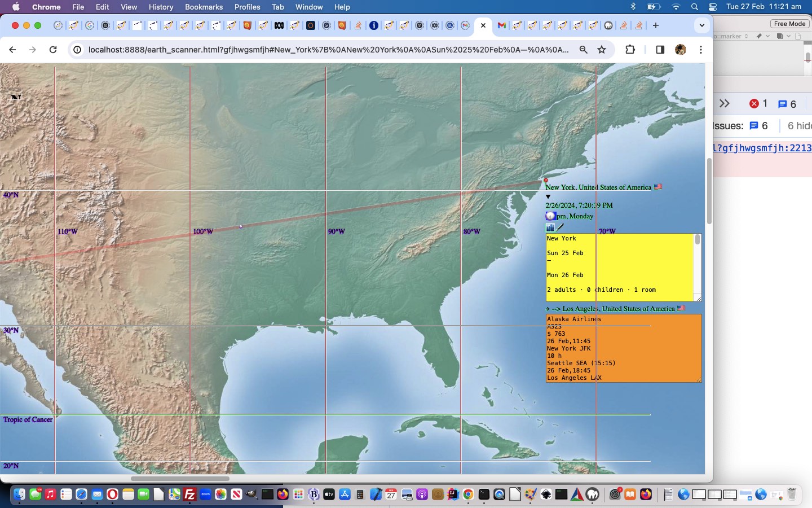
Task: Open the Window menu
Action: (x=309, y=7)
